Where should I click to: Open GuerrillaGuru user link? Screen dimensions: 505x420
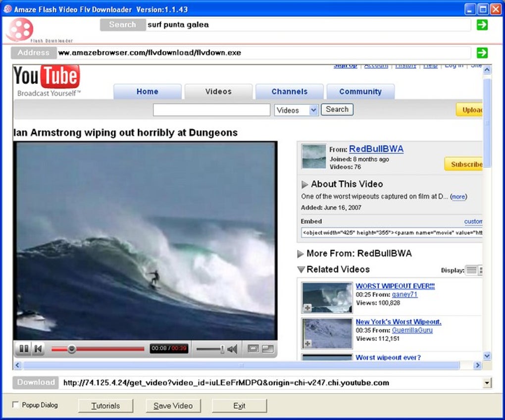pyautogui.click(x=412, y=330)
